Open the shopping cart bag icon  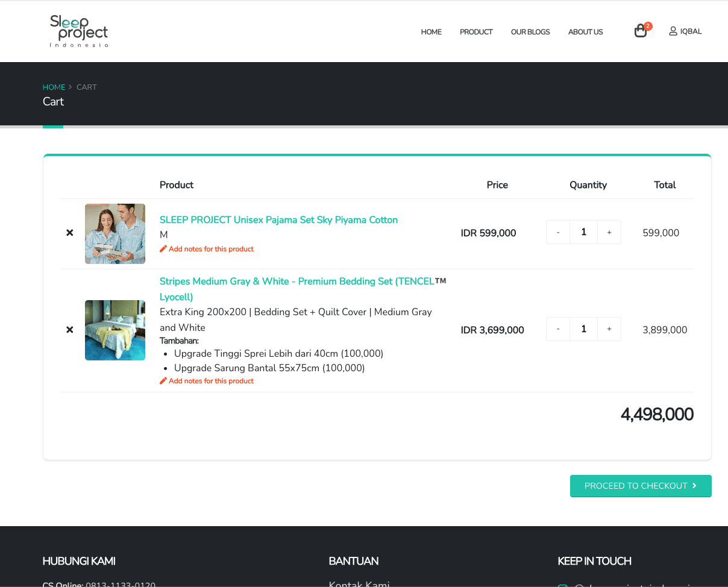point(641,31)
